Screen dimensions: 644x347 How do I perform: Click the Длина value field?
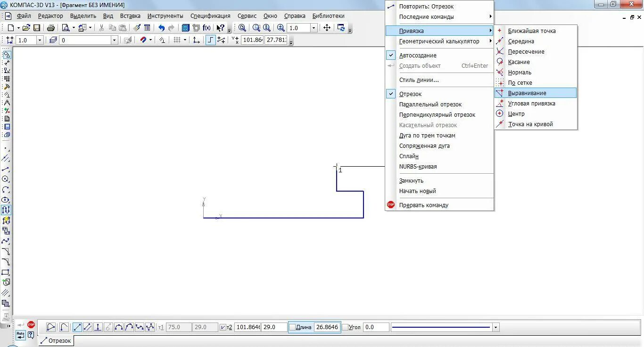pos(327,327)
